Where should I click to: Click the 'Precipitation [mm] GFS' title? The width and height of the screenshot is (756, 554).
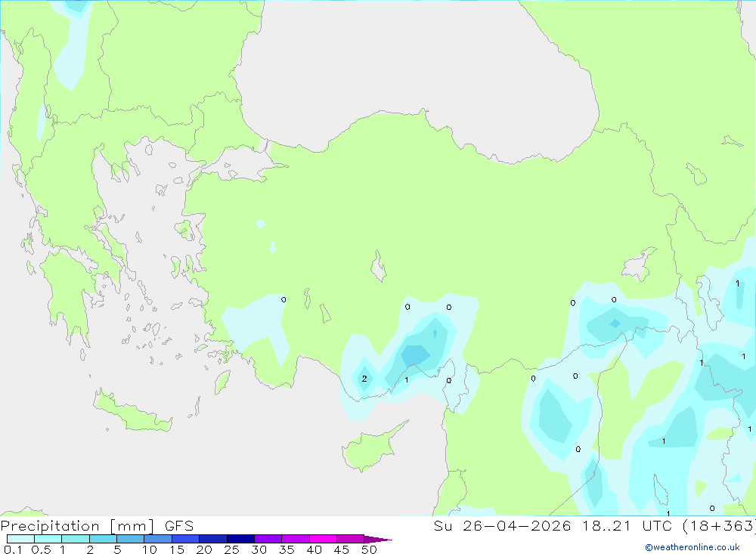(x=97, y=525)
